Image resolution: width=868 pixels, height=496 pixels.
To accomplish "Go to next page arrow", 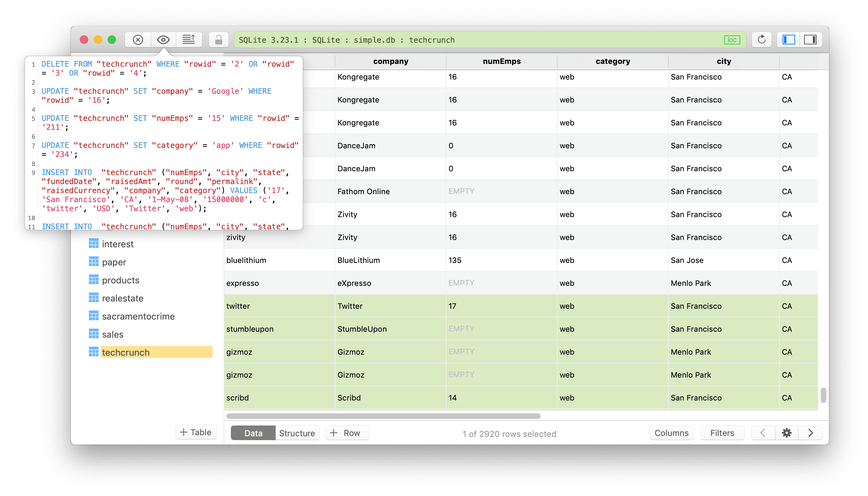I will coord(810,433).
